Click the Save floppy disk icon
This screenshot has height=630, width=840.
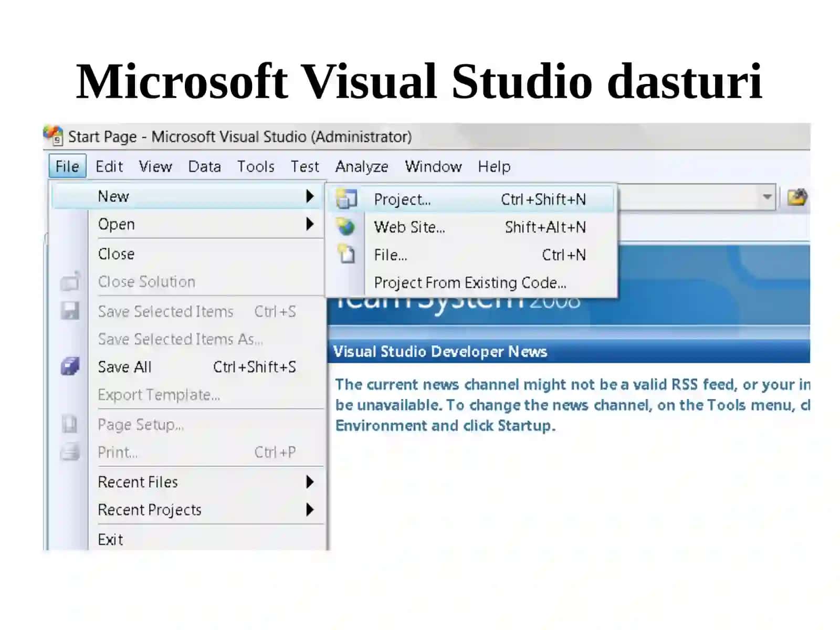[70, 310]
